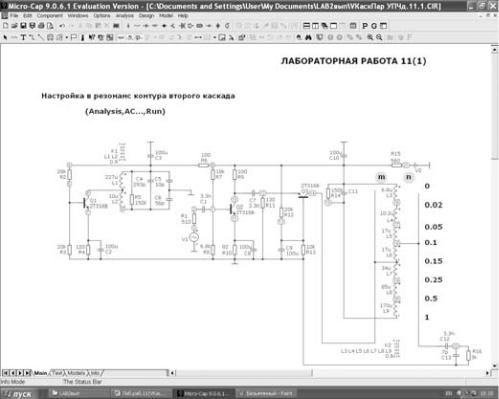Screen dimensions: 499x399
Task: Switch to the Models page tab
Action: pyautogui.click(x=76, y=373)
